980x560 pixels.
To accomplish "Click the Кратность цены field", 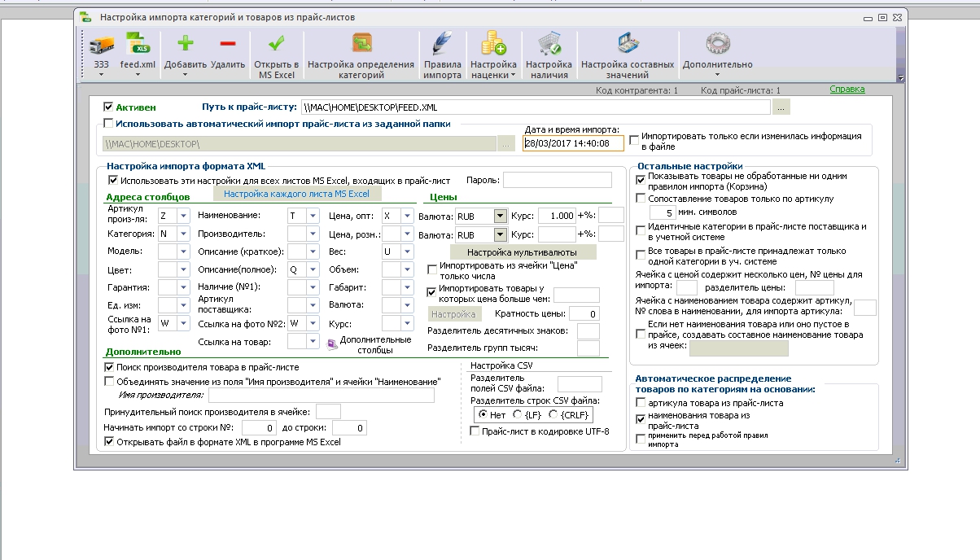I will click(x=584, y=313).
